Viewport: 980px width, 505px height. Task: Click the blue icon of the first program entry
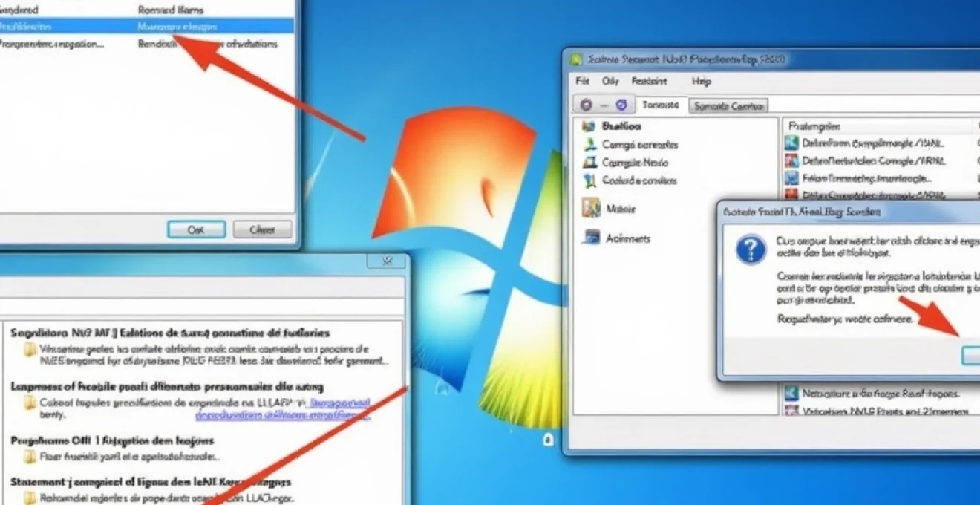point(791,143)
